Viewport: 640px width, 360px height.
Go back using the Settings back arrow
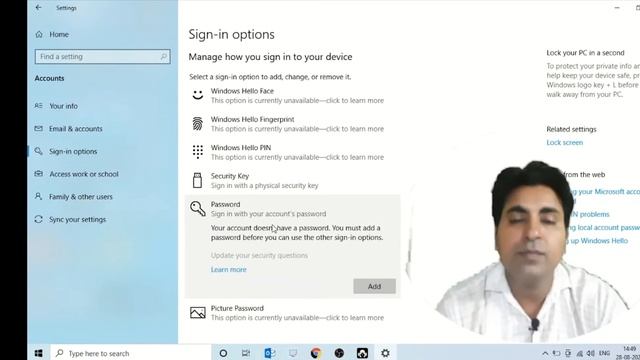click(38, 7)
